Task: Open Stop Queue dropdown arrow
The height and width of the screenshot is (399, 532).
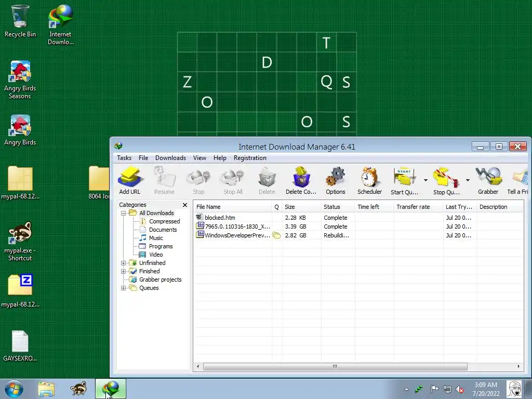Action: point(468,180)
